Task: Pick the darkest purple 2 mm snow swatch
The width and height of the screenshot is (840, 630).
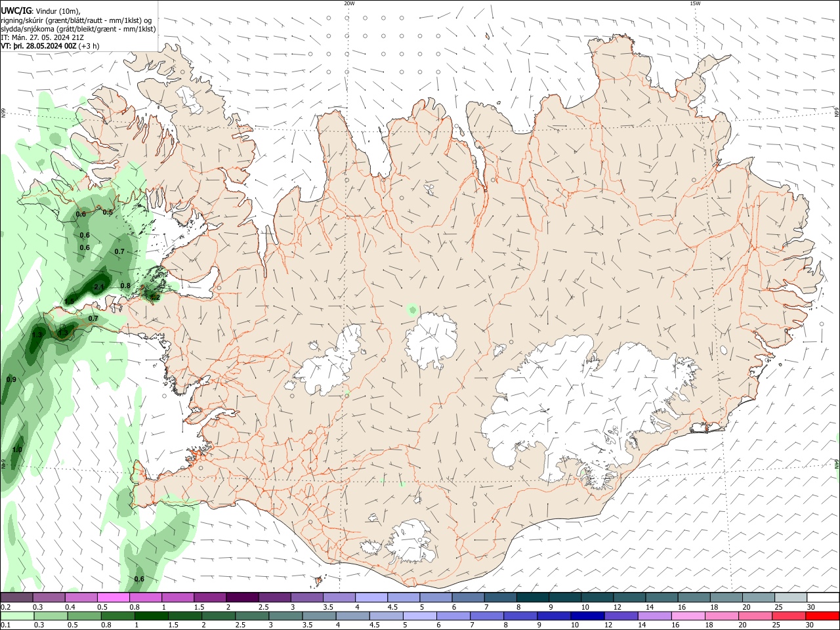Action: [241, 597]
